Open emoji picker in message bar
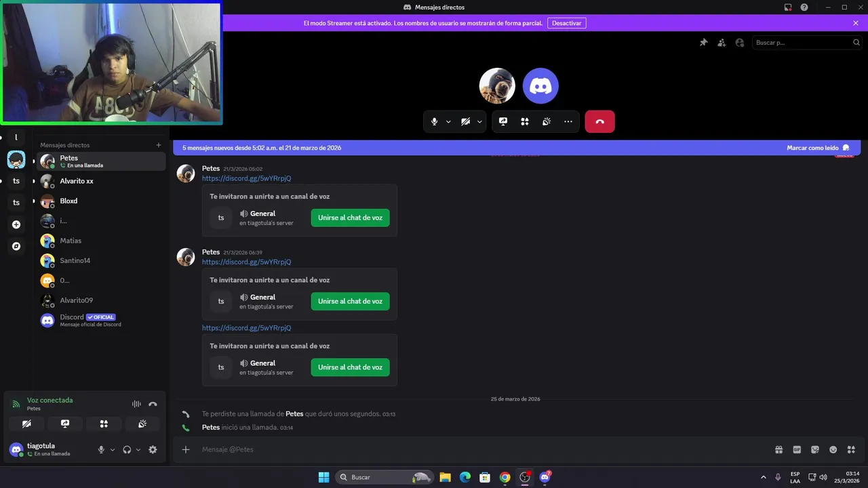The width and height of the screenshot is (868, 488). point(833,449)
